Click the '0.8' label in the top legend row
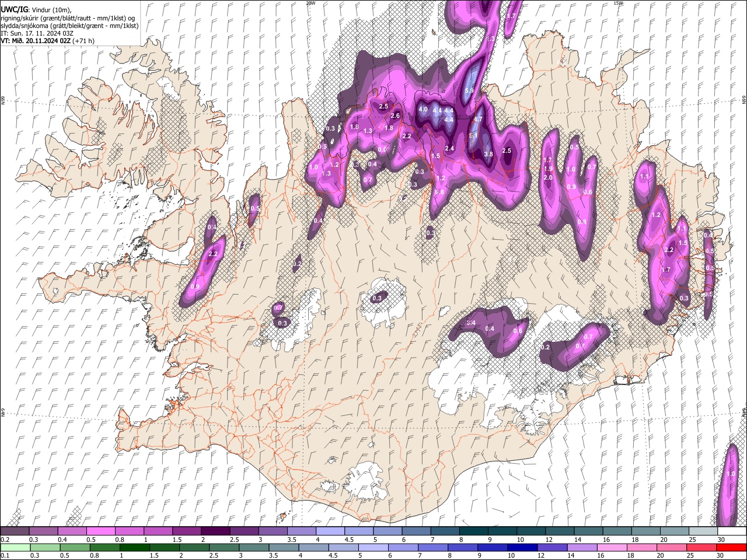The height and width of the screenshot is (560, 747). (120, 540)
